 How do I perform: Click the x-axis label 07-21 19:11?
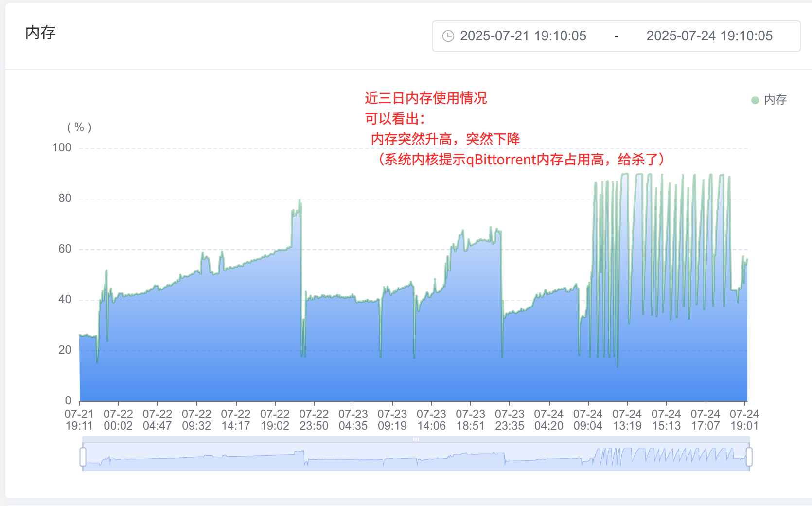click(x=79, y=420)
